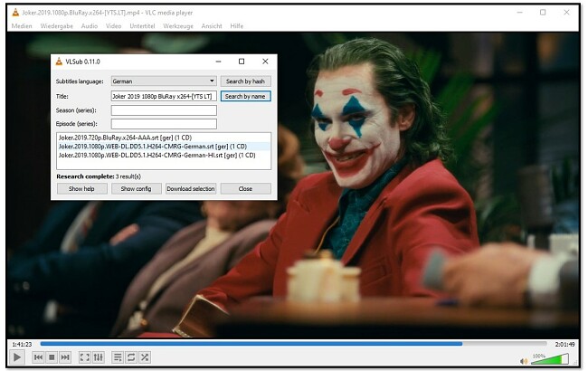Maximize the VLC media player window
Image resolution: width=588 pixels, height=371 pixels.
pyautogui.click(x=543, y=13)
